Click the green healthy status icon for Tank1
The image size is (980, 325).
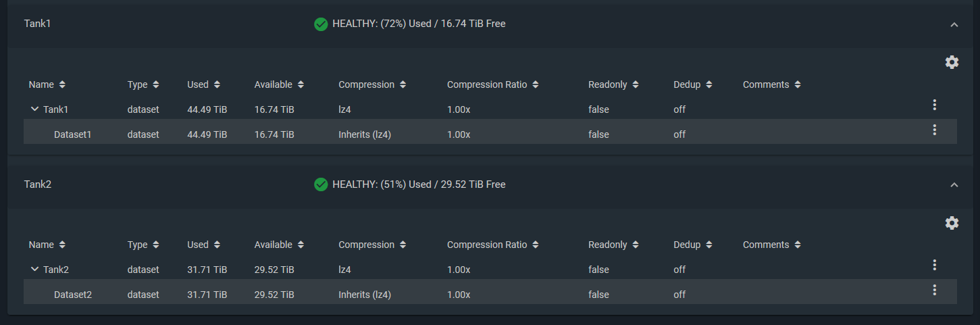pos(321,24)
